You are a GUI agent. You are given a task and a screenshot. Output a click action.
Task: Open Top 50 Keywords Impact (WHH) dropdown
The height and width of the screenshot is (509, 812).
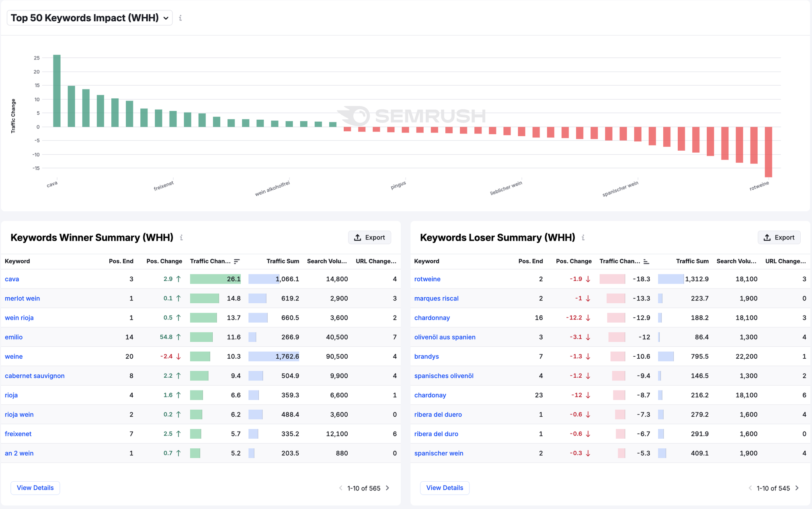[x=90, y=18]
